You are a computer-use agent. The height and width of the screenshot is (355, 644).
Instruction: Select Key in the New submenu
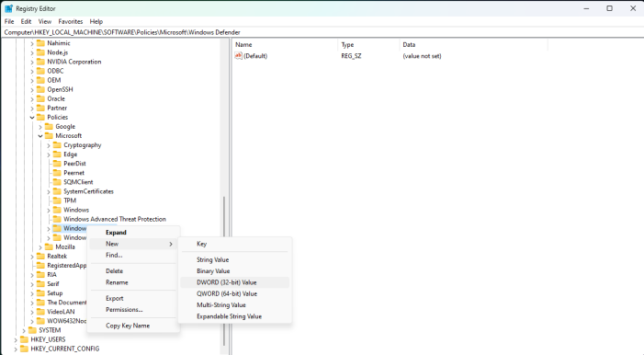point(234,244)
